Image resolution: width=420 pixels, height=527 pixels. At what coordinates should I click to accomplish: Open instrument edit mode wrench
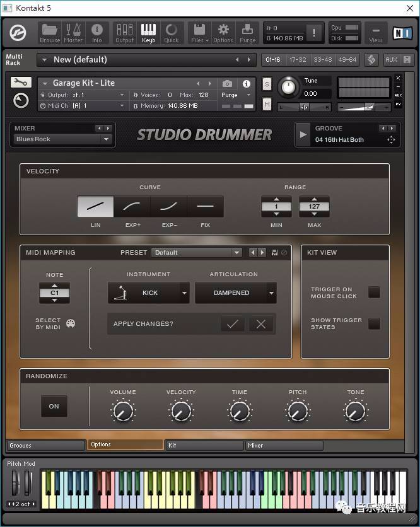(x=21, y=82)
